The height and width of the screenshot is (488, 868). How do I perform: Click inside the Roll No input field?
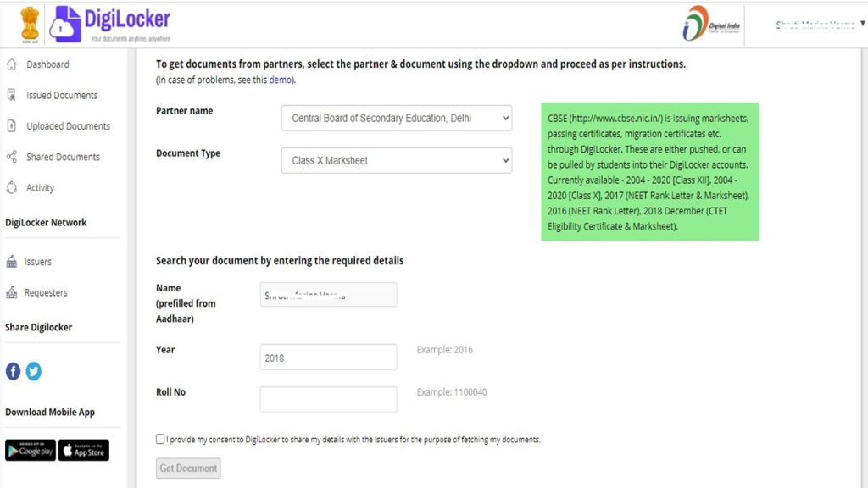tap(330, 398)
